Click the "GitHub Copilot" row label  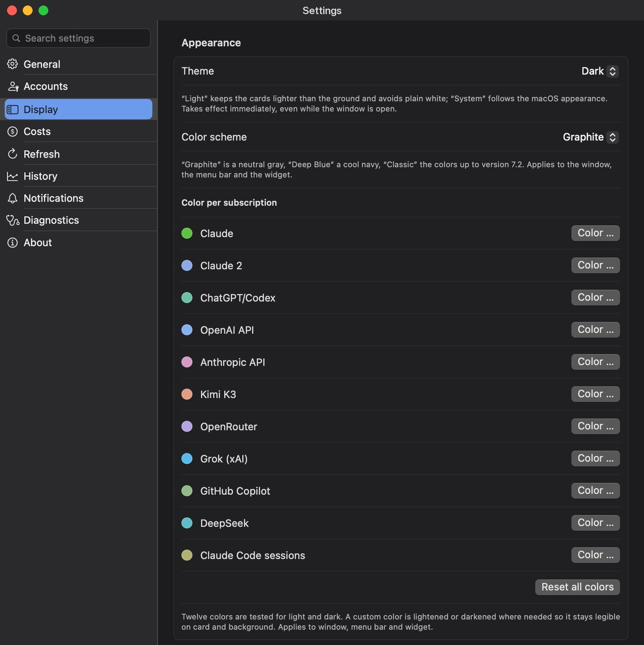click(x=235, y=491)
